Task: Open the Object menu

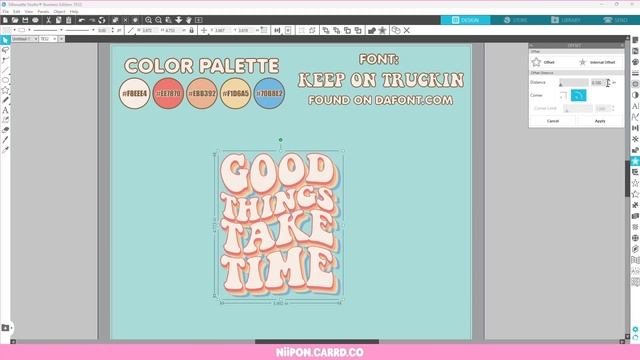Action: tap(59, 11)
